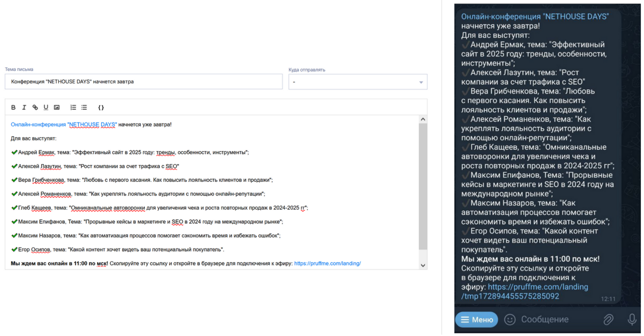Click the 'Максим Епифанов' line in the editor

(147, 222)
